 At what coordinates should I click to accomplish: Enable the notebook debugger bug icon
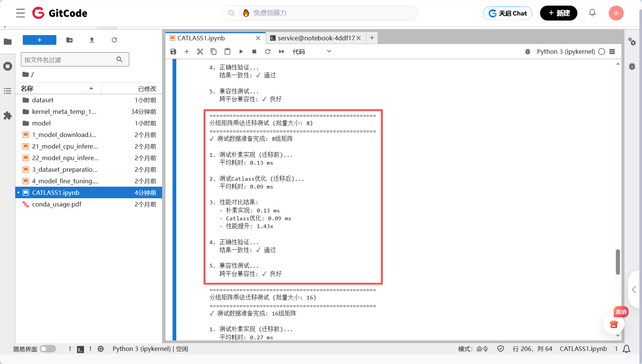(x=528, y=52)
